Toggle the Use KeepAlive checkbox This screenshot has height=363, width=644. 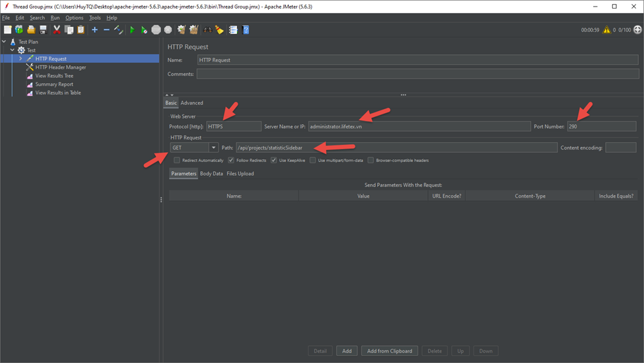[273, 160]
